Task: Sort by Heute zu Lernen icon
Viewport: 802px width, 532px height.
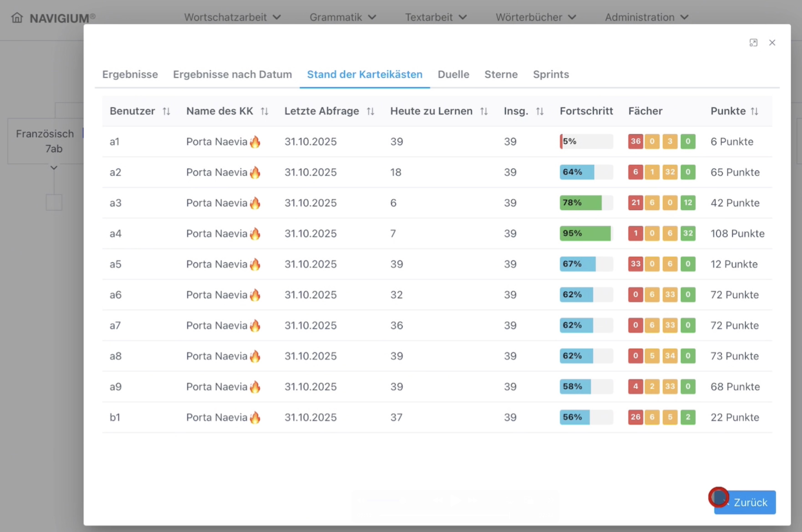Action: pyautogui.click(x=484, y=111)
